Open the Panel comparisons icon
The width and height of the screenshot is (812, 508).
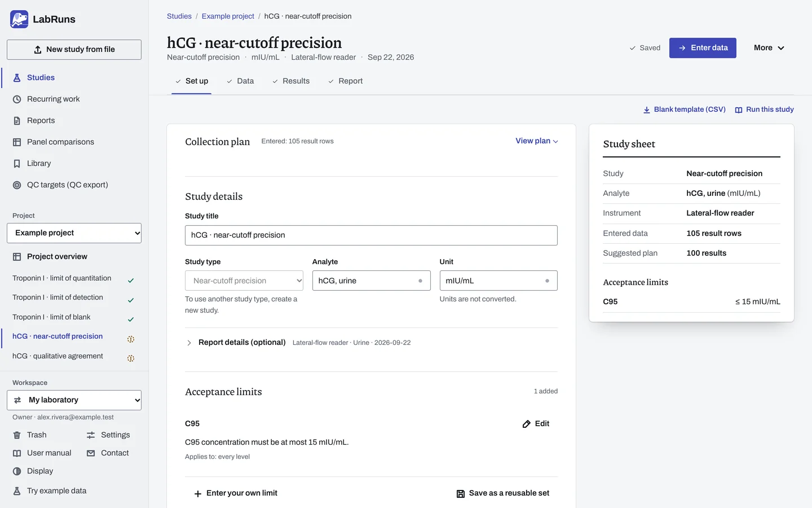(17, 142)
